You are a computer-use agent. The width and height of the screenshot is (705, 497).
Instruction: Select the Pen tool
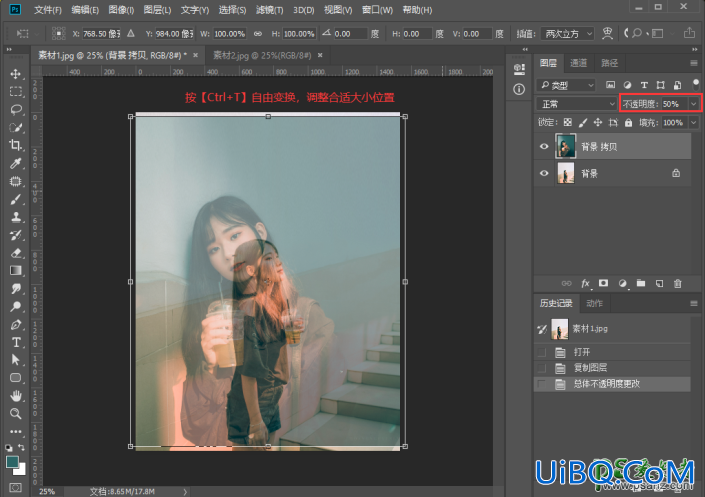tap(16, 324)
